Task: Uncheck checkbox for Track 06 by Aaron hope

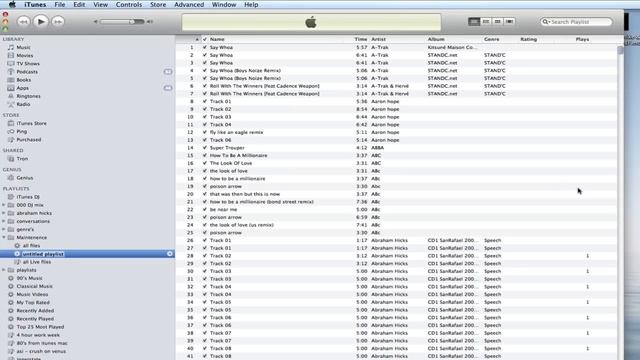Action: tap(205, 140)
